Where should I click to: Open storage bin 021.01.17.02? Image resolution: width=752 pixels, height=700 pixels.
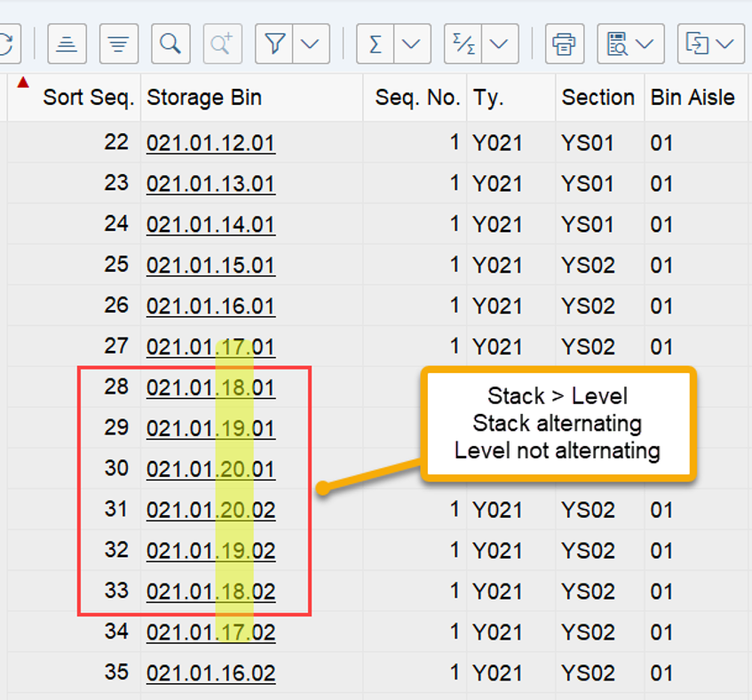[210, 632]
